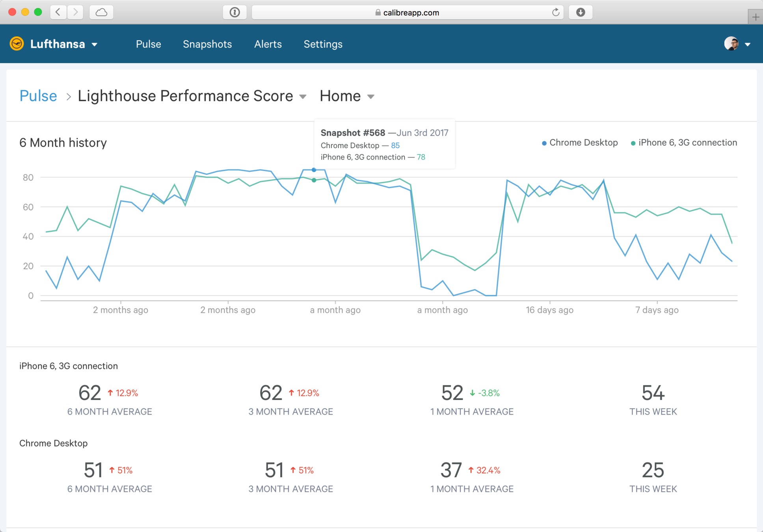Toggle iPhone 6, 3G connection legend series

[684, 143]
